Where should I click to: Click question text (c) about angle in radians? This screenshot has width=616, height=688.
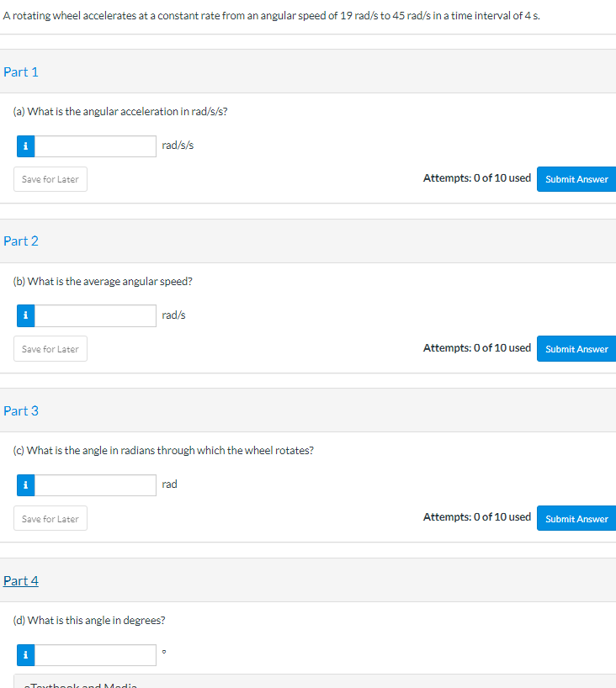pos(163,451)
